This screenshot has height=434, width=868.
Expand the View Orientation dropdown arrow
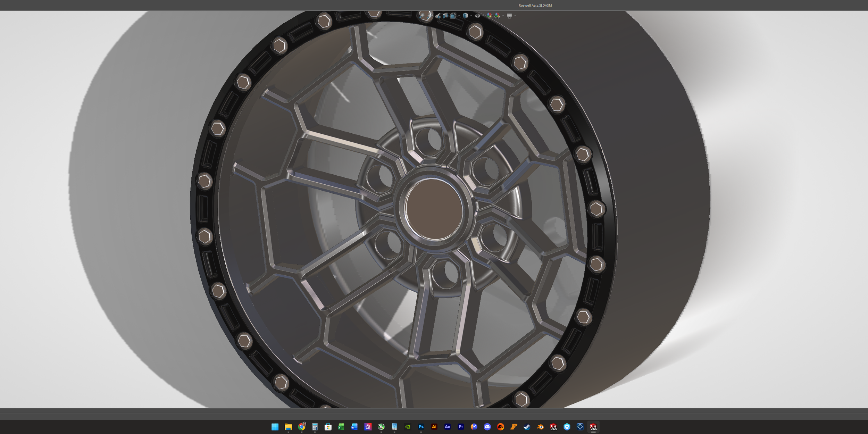tap(459, 16)
